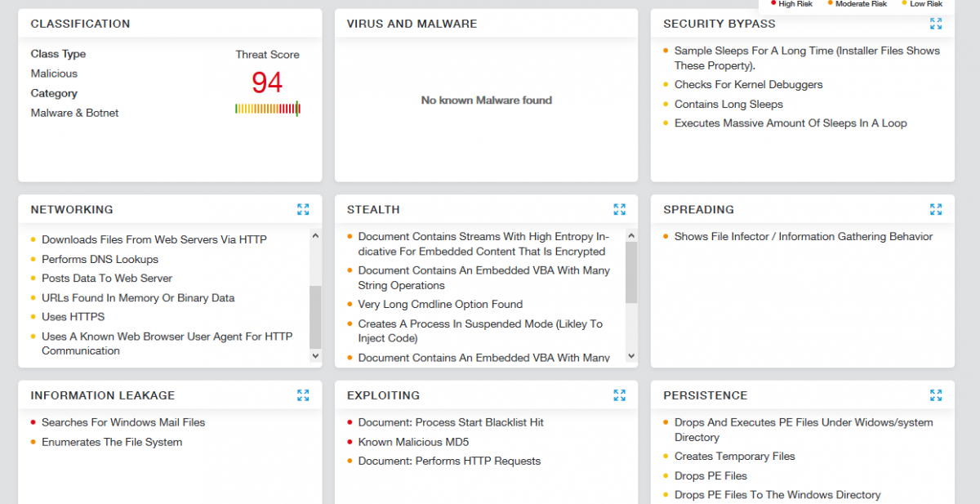Click the Stealth panel expand icon
The image size is (980, 504).
(x=619, y=209)
